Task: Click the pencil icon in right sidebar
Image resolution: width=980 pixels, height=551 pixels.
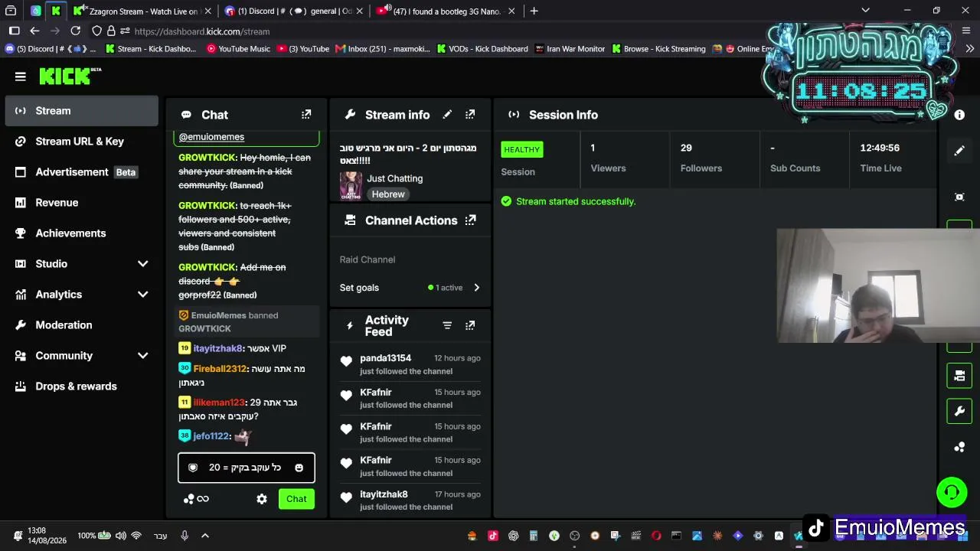Action: click(x=959, y=151)
